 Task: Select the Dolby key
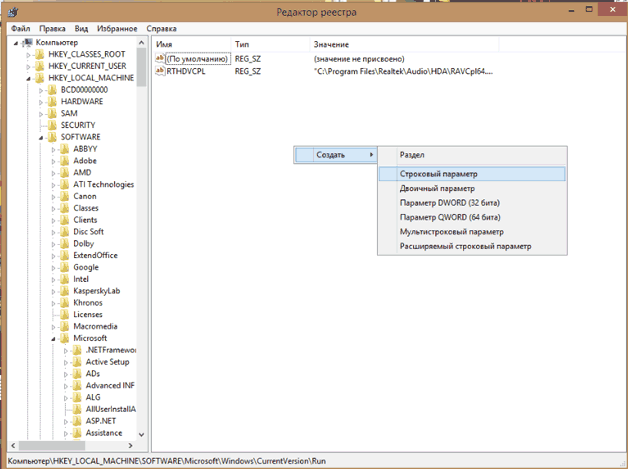[83, 244]
